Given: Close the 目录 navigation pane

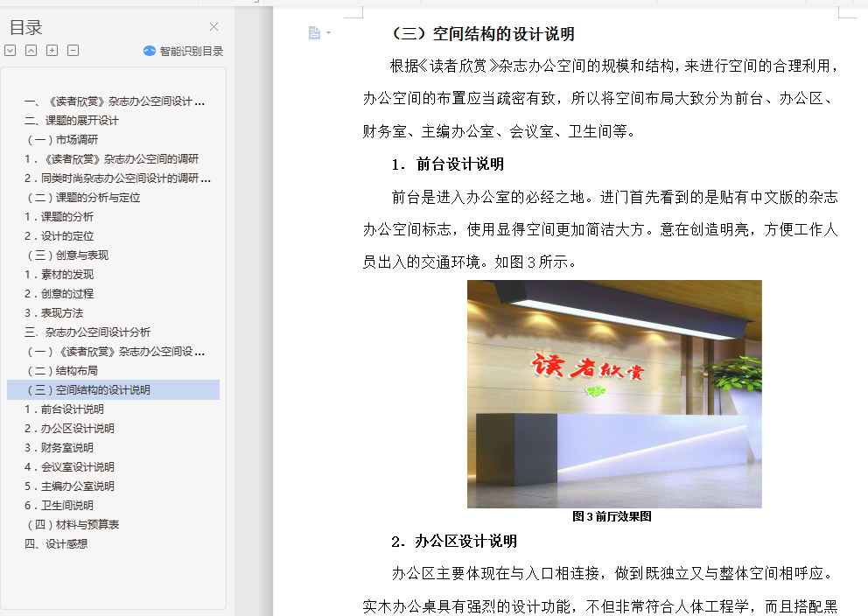Looking at the screenshot, I should pyautogui.click(x=213, y=26).
